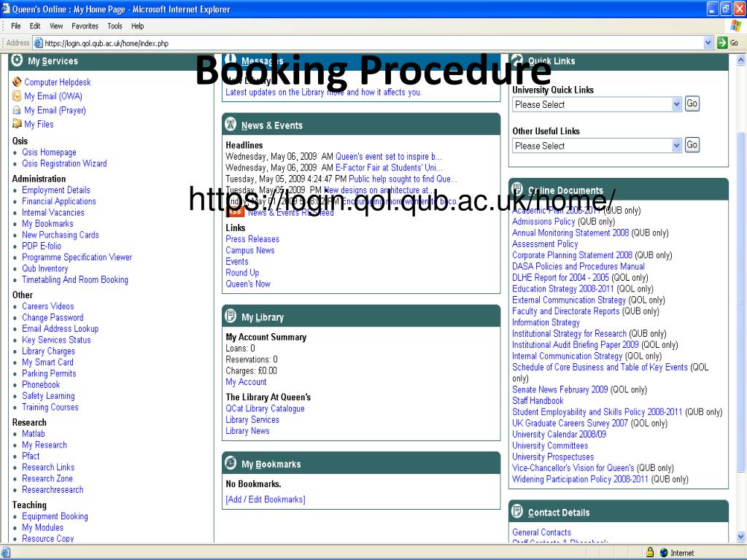Open the University Committees link
This screenshot has width=747, height=560.
(550, 446)
